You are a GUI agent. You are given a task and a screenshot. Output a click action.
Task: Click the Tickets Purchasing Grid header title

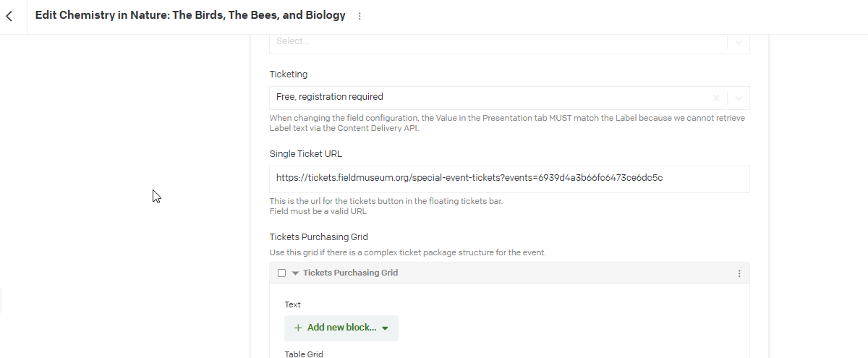pyautogui.click(x=350, y=273)
